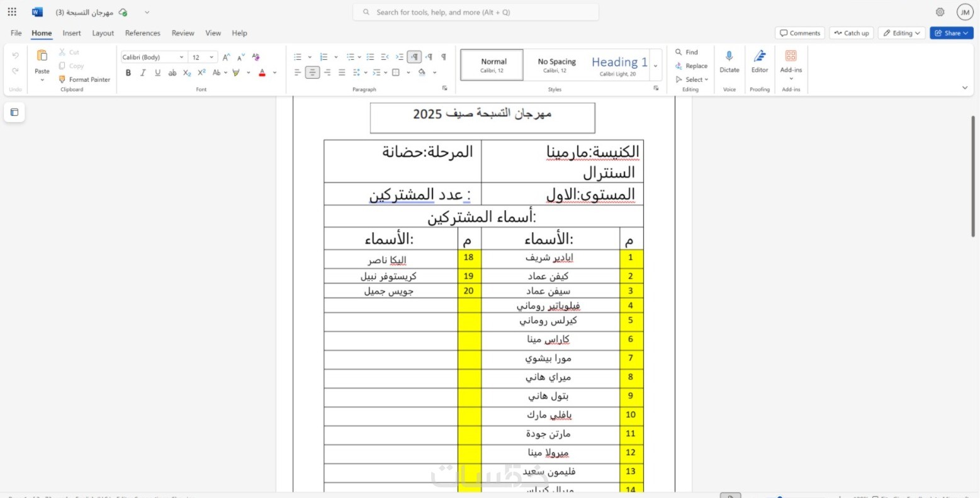The width and height of the screenshot is (980, 498).
Task: Open the font name dropdown
Action: (x=182, y=57)
